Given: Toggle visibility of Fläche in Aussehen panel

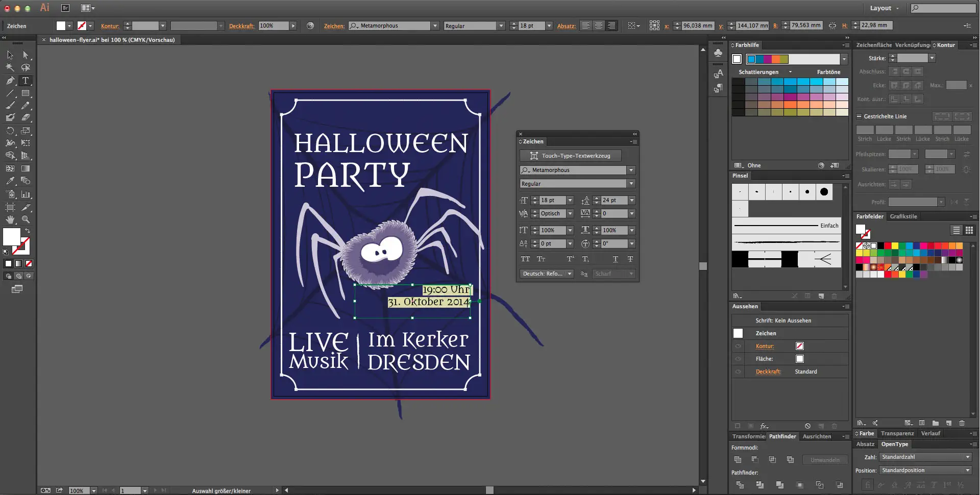Looking at the screenshot, I should 738,358.
